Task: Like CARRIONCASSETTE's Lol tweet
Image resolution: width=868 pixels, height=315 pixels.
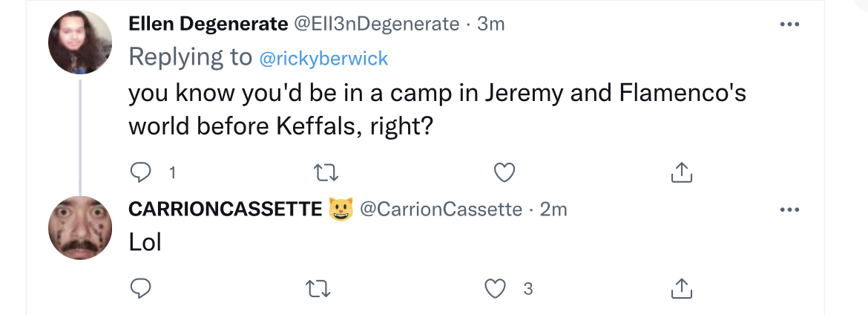Action: [496, 288]
